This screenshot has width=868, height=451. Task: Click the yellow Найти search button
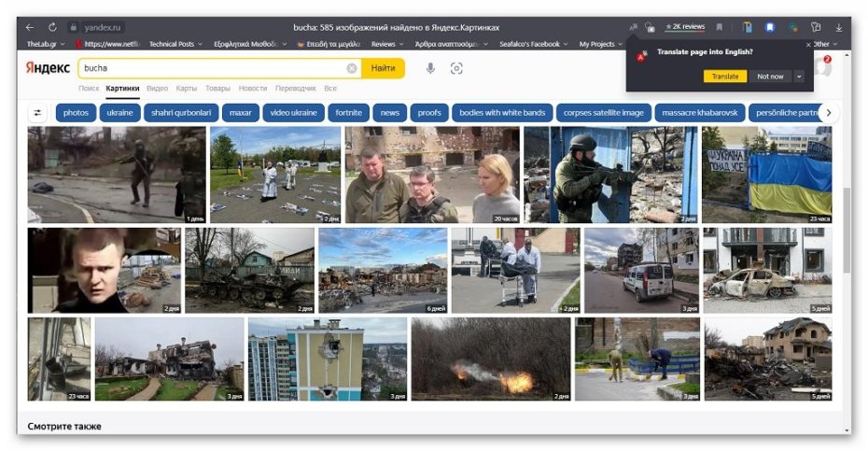383,68
